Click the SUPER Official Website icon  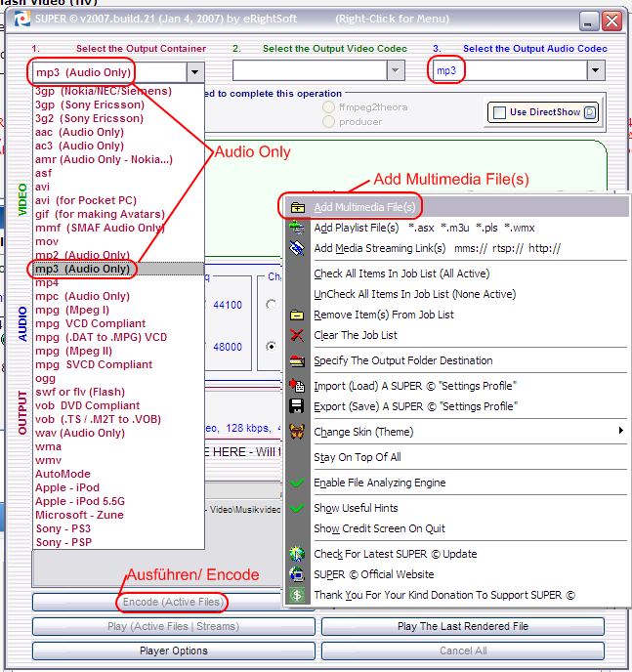[x=297, y=574]
